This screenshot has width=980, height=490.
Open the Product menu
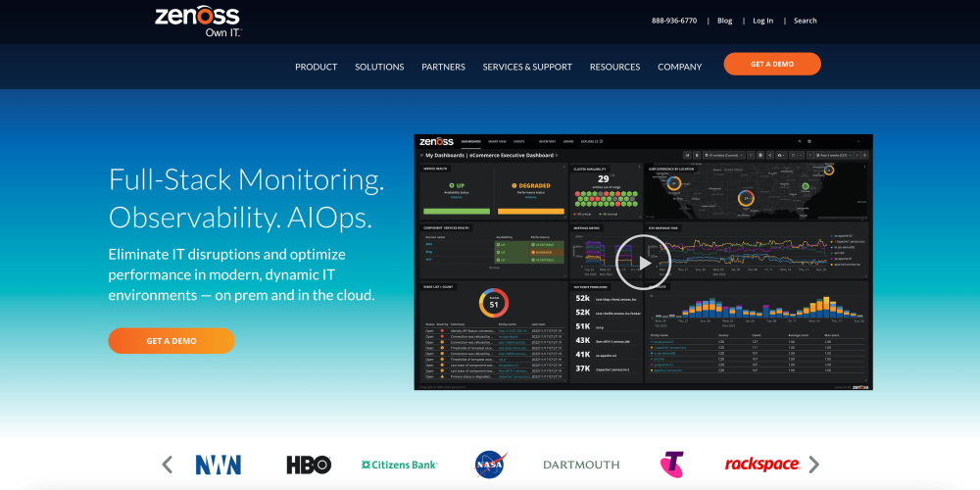316,67
